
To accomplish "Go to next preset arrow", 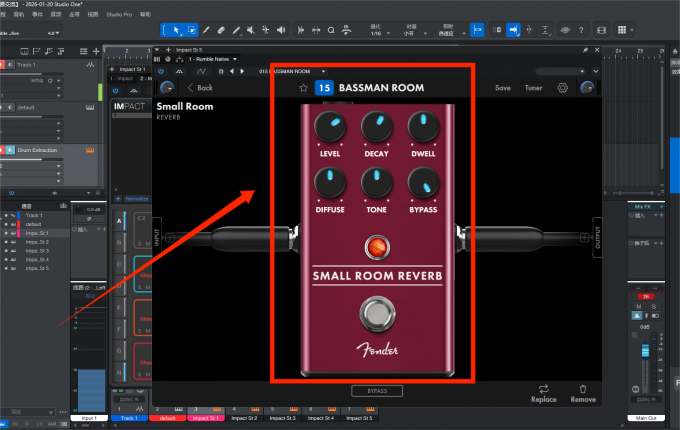I will tap(242, 71).
